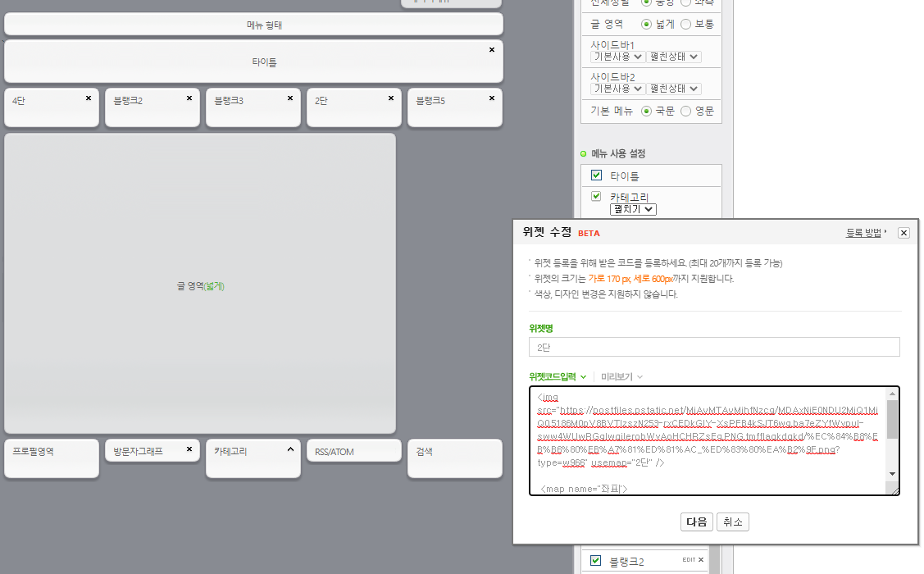
Task: Switch to the 위젯코드입력 tab
Action: click(x=558, y=376)
